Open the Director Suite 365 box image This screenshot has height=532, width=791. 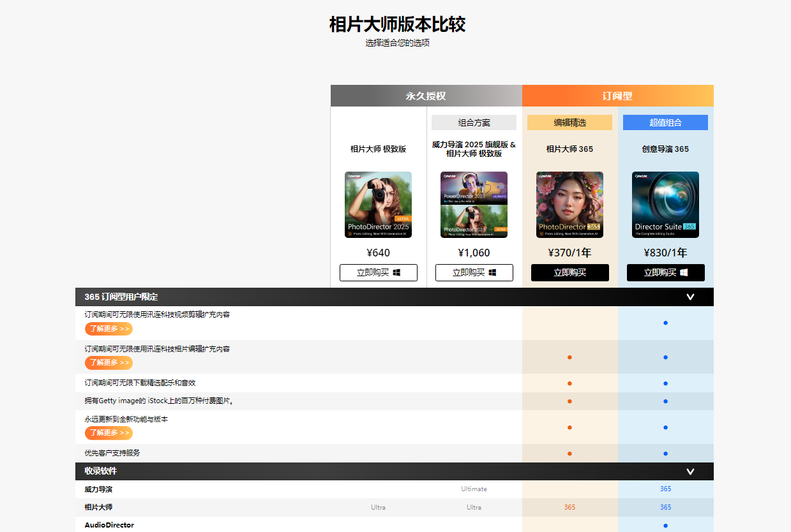[666, 205]
